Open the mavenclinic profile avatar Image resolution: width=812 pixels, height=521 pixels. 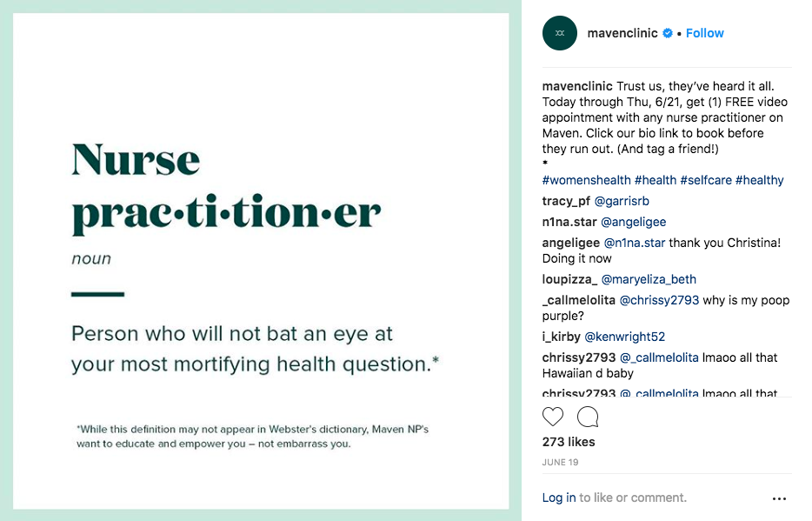click(x=559, y=33)
